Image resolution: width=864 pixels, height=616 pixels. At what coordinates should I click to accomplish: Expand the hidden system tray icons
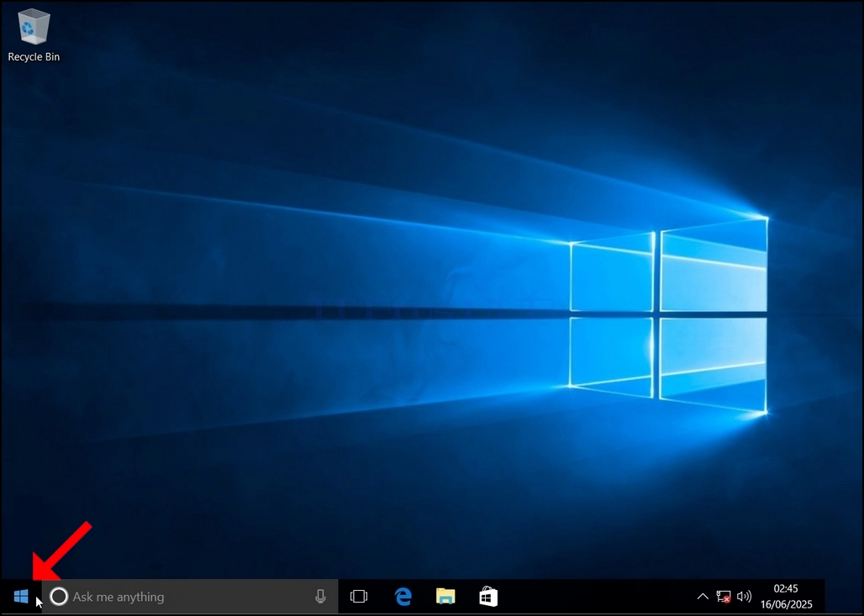pyautogui.click(x=703, y=596)
